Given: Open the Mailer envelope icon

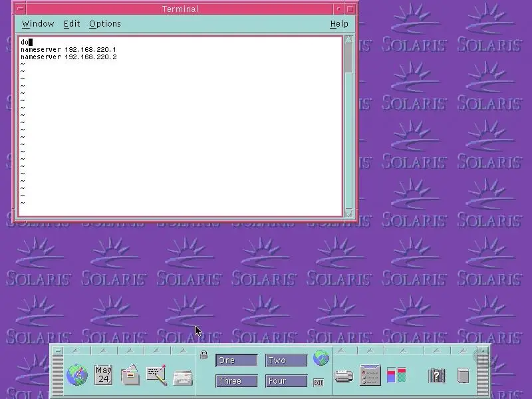Looking at the screenshot, I should [183, 378].
